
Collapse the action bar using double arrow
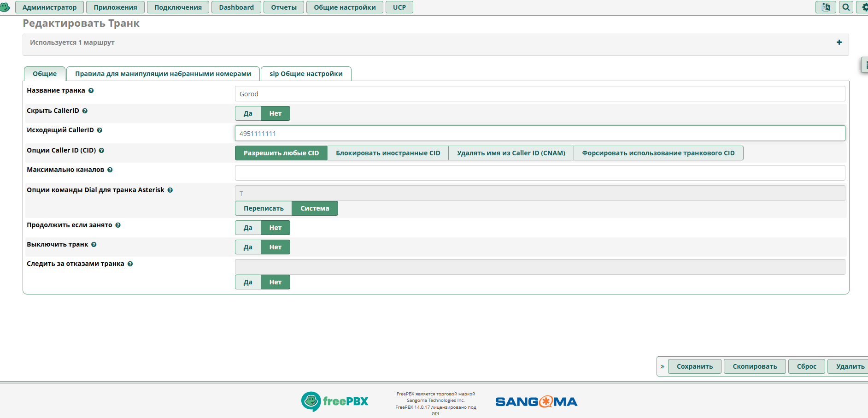point(662,367)
